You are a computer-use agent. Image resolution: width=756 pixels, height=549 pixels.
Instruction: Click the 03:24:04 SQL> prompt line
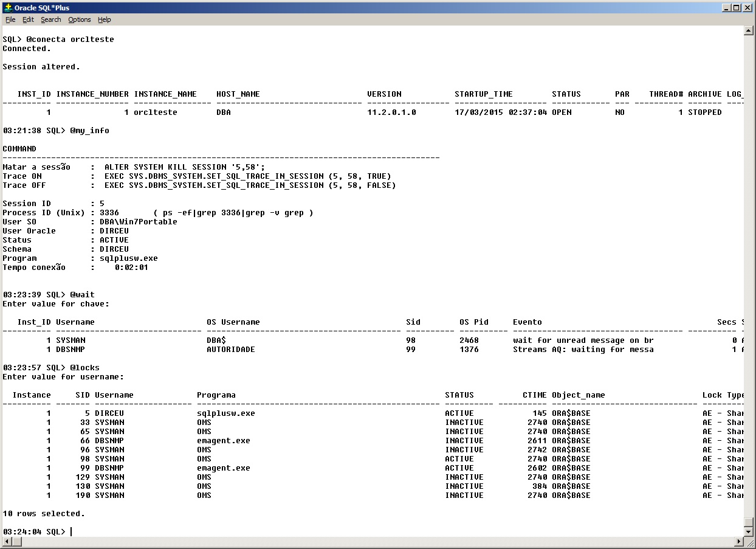point(34,532)
